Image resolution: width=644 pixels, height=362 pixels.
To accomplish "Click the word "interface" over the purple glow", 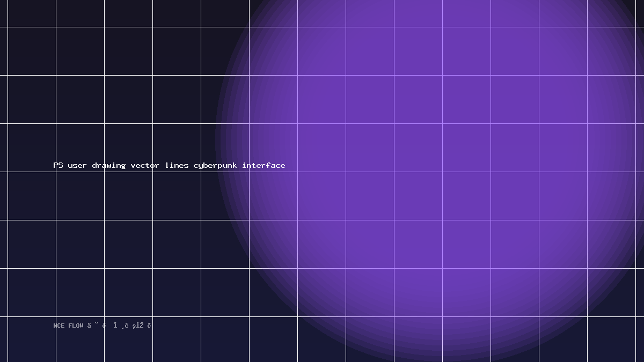I will coord(264,165).
